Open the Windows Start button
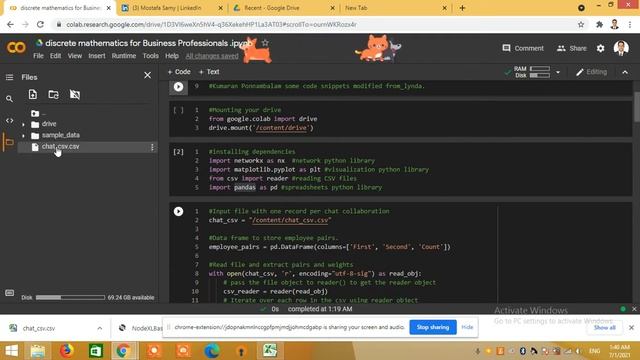Image resolution: width=640 pixels, height=360 pixels. pos(11,351)
